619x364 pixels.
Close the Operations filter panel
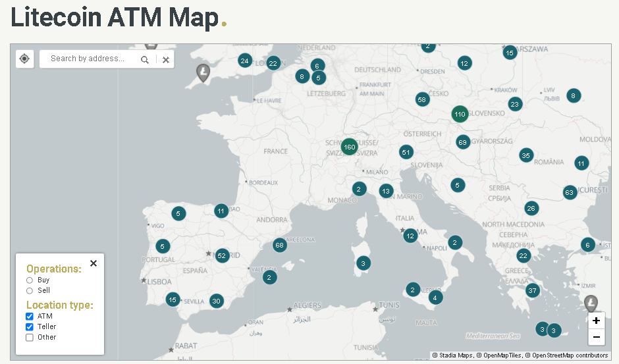pyautogui.click(x=94, y=263)
